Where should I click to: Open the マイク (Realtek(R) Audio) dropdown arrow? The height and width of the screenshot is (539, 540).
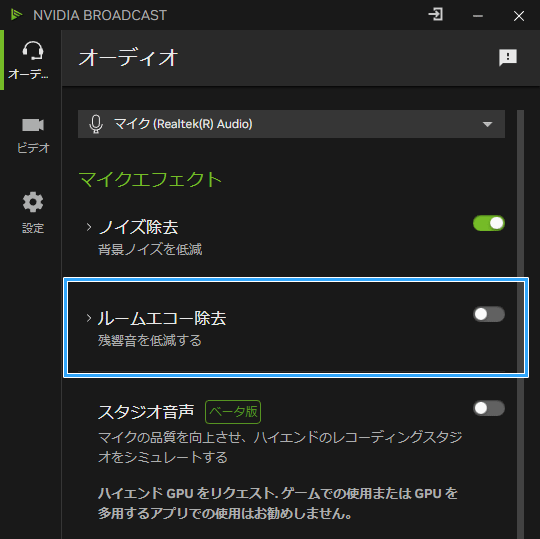pyautogui.click(x=487, y=124)
